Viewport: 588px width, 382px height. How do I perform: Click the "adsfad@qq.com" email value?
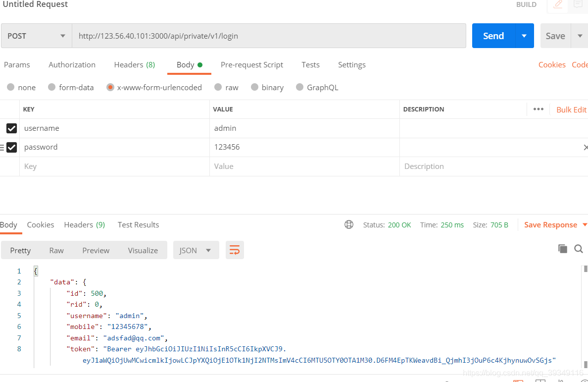[134, 338]
